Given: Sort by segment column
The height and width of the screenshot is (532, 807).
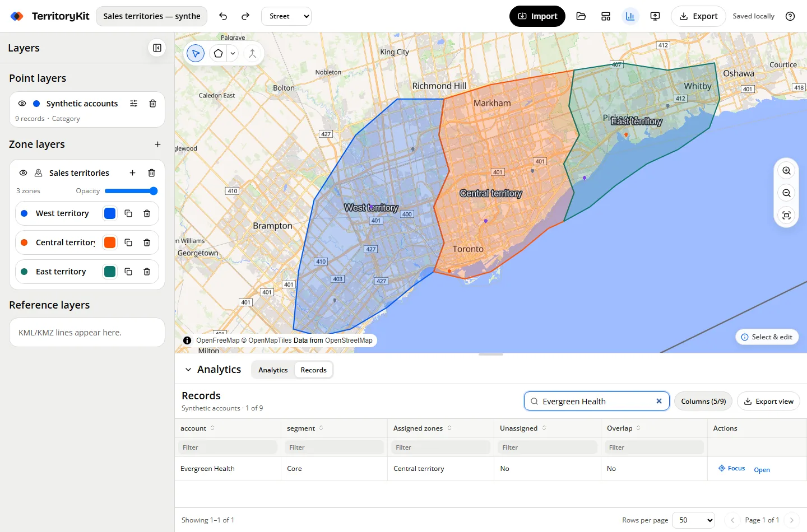Looking at the screenshot, I should pos(305,428).
